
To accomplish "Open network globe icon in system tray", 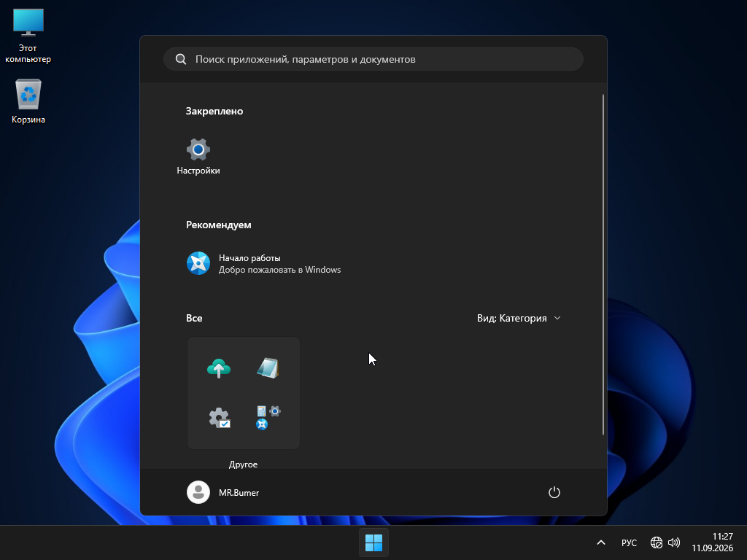I will [657, 542].
